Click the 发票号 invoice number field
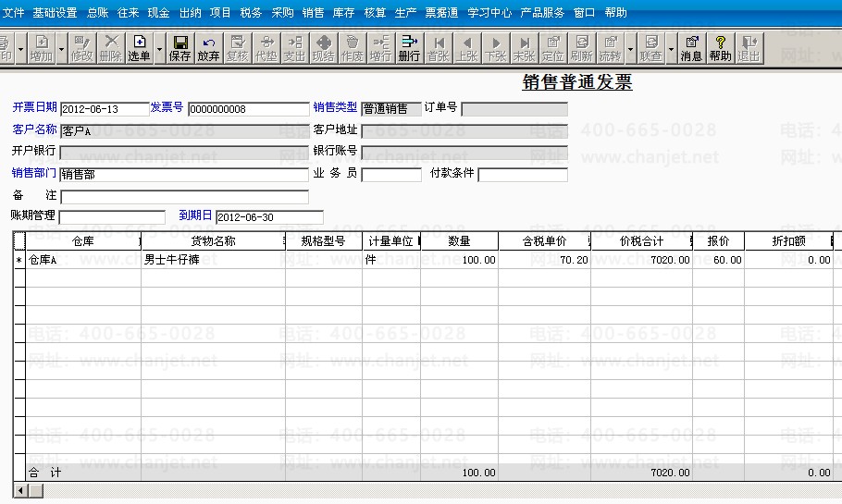842x504 pixels. tap(249, 109)
